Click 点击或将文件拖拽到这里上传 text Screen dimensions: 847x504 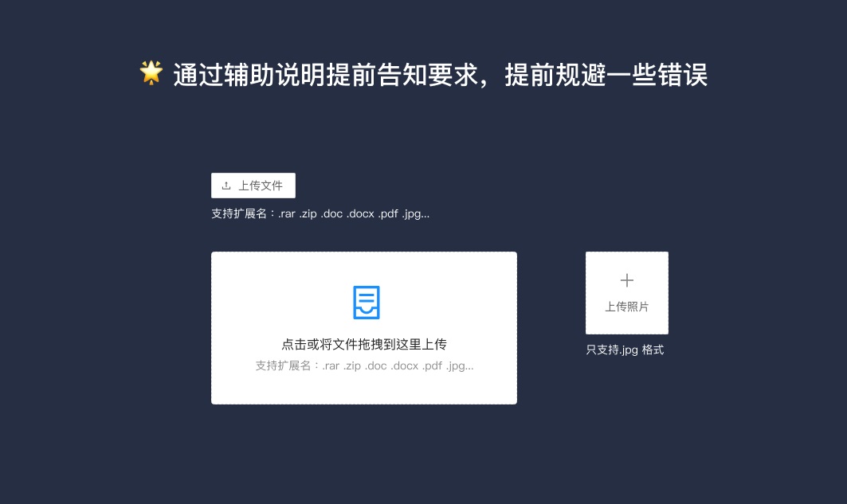coord(364,344)
